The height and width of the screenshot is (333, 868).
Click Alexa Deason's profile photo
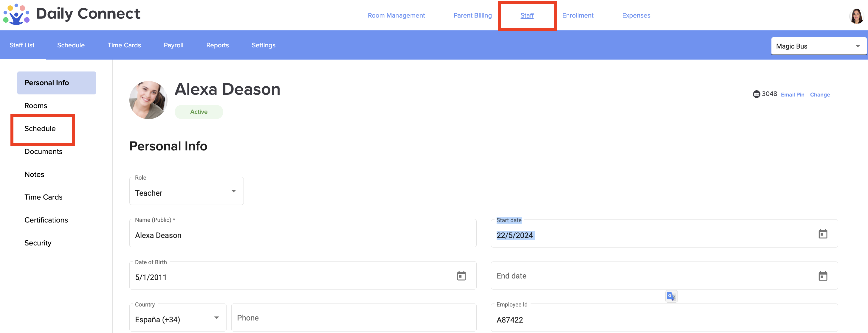148,100
